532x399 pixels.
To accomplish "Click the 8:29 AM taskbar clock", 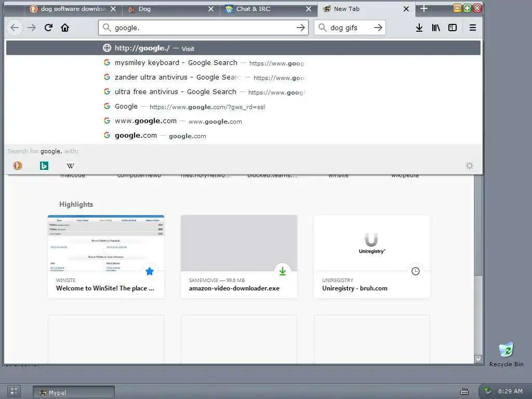I will click(x=510, y=391).
